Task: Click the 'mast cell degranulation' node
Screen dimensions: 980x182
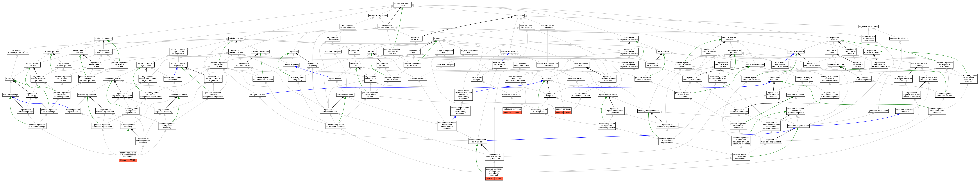Action: coord(798,126)
